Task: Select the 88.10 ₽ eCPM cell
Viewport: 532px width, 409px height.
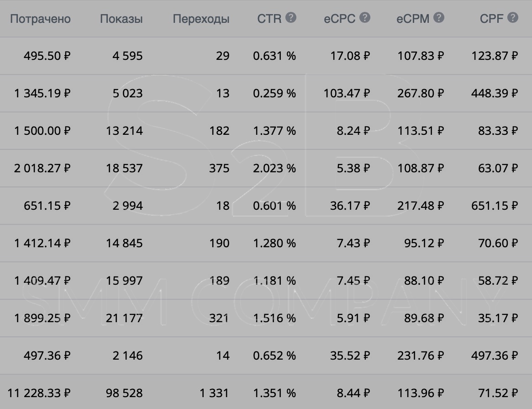Action: pyautogui.click(x=424, y=281)
